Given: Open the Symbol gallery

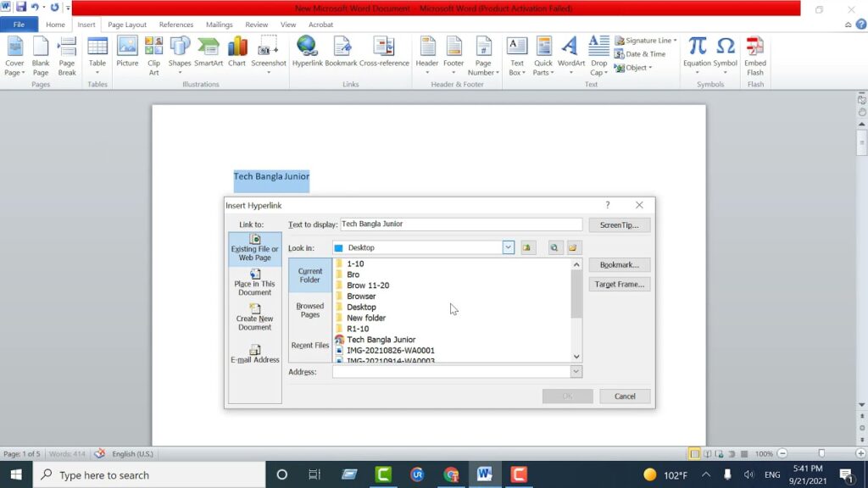Looking at the screenshot, I should pos(726,56).
